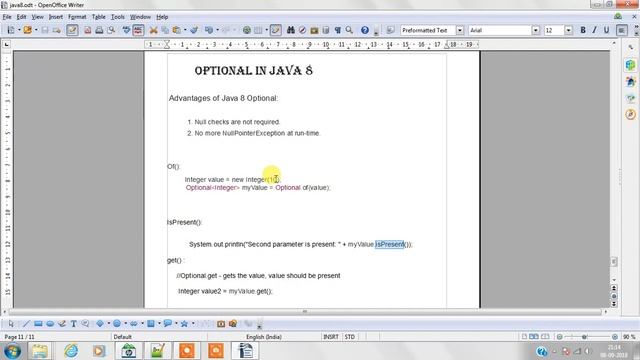Toggle Bold formatting
This screenshot has height=360, width=640.
click(x=583, y=30)
